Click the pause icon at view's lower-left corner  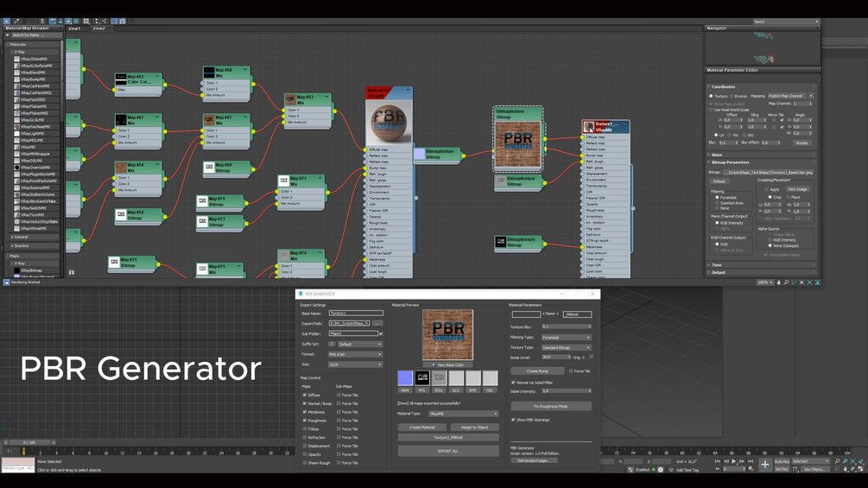72,272
